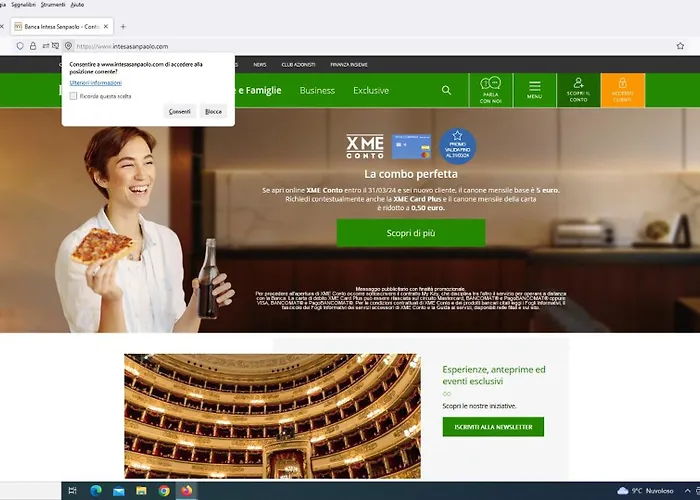
Task: Click 'Esperienze, anteprime ed eventi esclusivi' heading
Action: (494, 375)
